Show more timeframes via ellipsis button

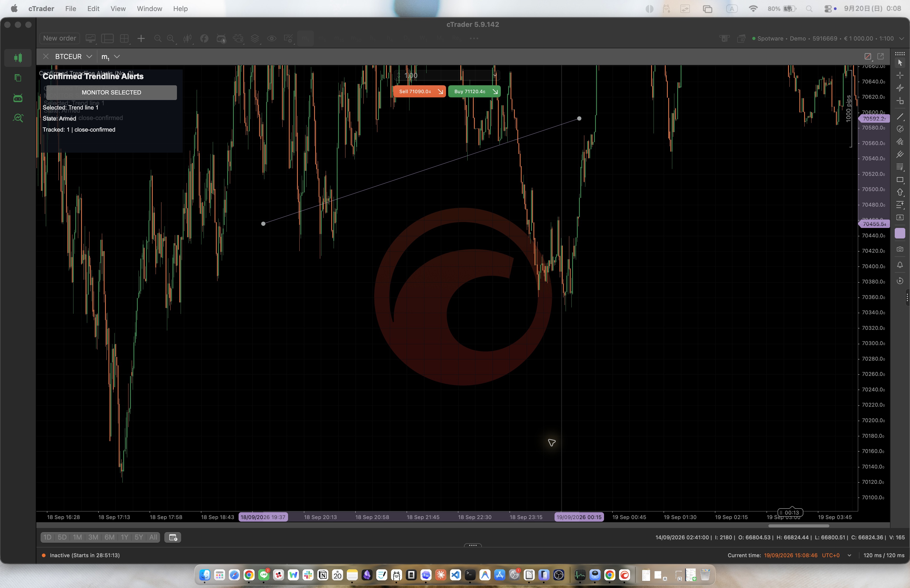(474, 39)
